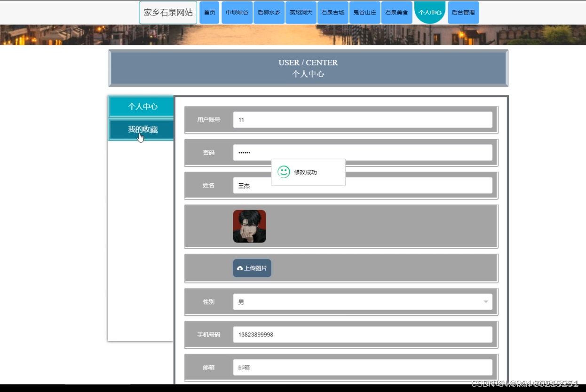Open the 鬼谷山庄 page
586x392 pixels.
pyautogui.click(x=364, y=13)
